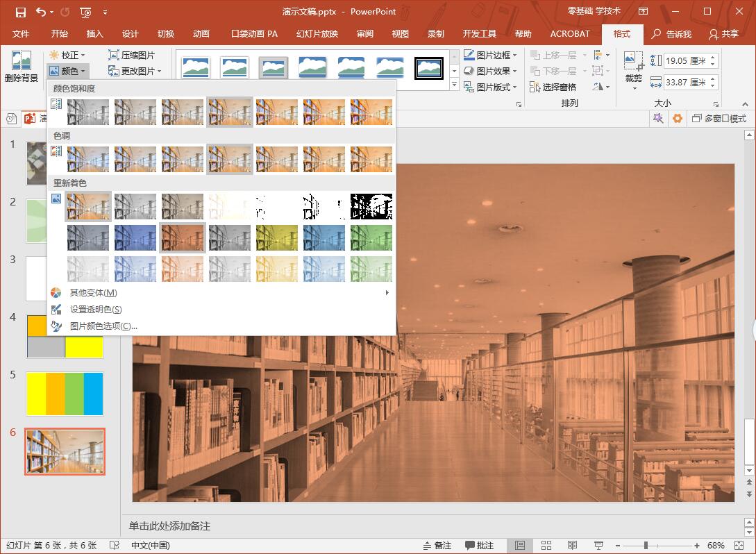Expand Picture Border (图片边框) dropdown
The height and width of the screenshot is (554, 756).
[x=490, y=55]
